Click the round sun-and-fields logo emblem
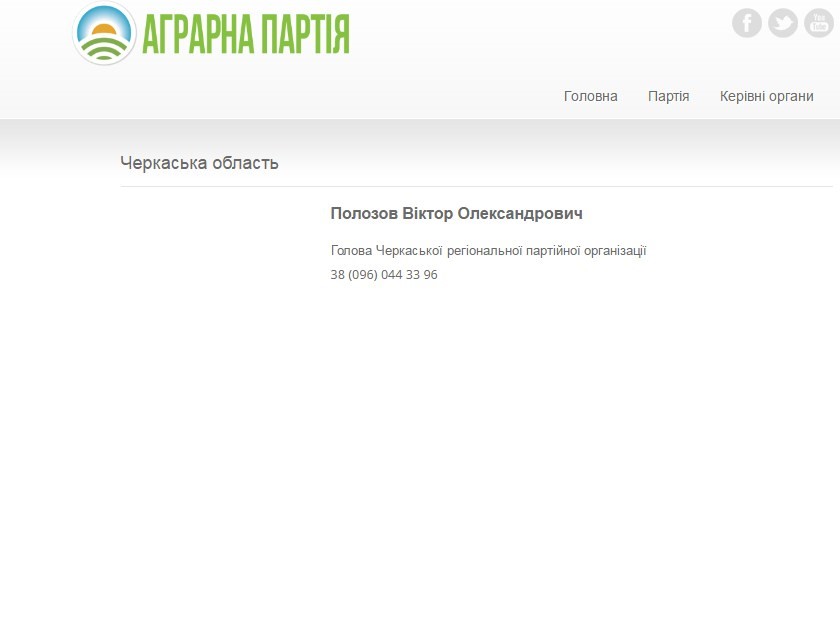 tap(105, 33)
